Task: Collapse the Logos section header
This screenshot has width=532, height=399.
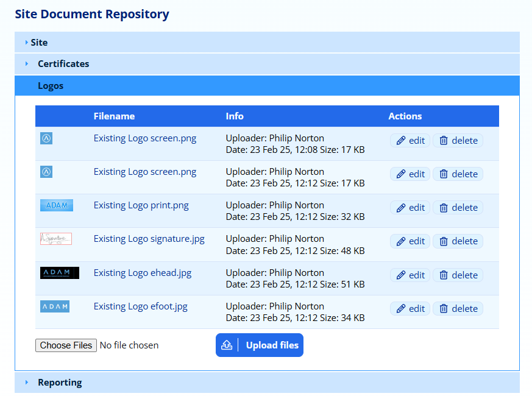Action: tap(51, 86)
